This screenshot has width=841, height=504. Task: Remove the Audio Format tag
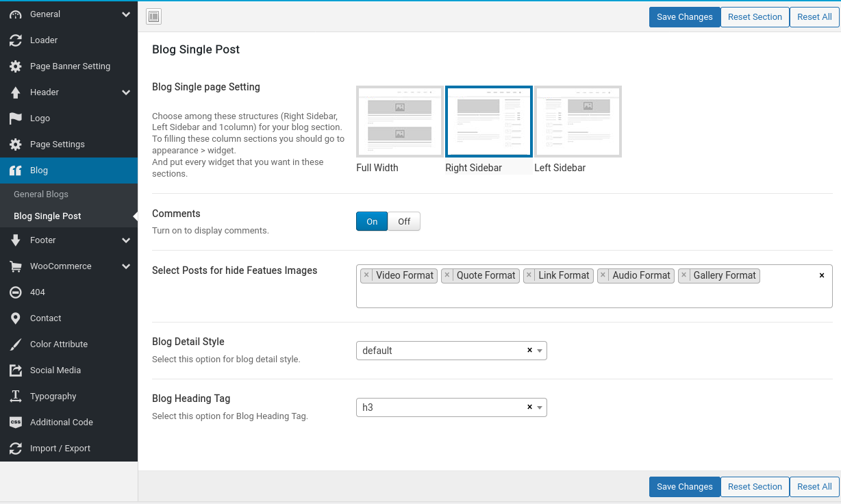(603, 275)
